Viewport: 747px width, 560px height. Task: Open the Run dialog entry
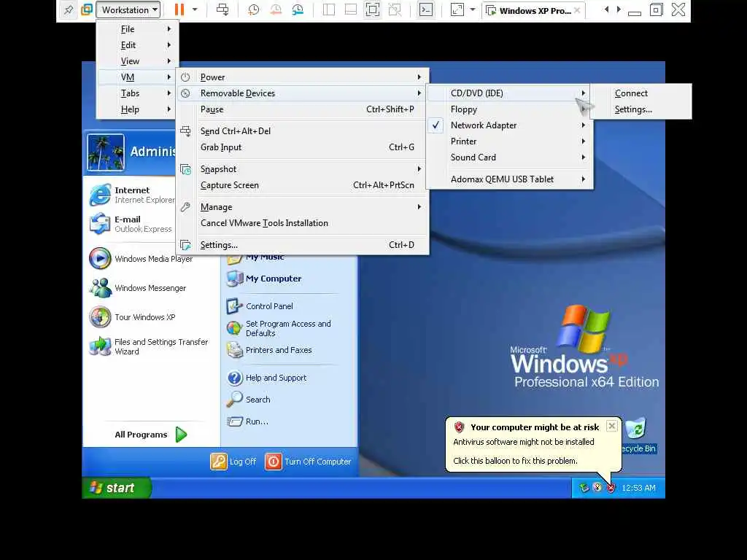coord(248,421)
